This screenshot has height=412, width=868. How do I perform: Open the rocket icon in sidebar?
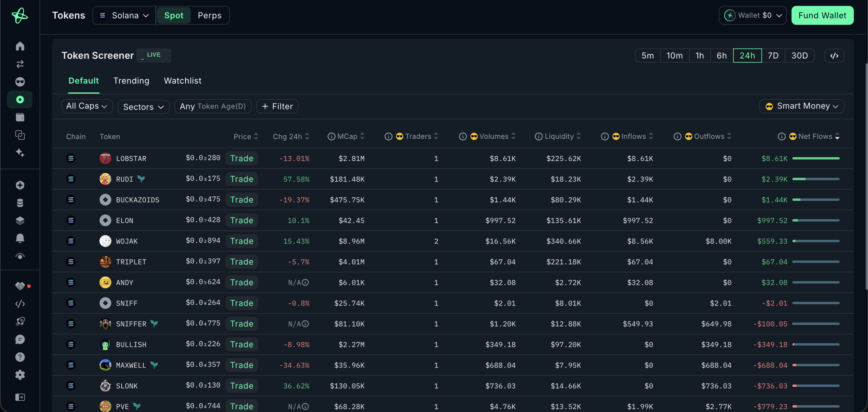click(x=20, y=321)
